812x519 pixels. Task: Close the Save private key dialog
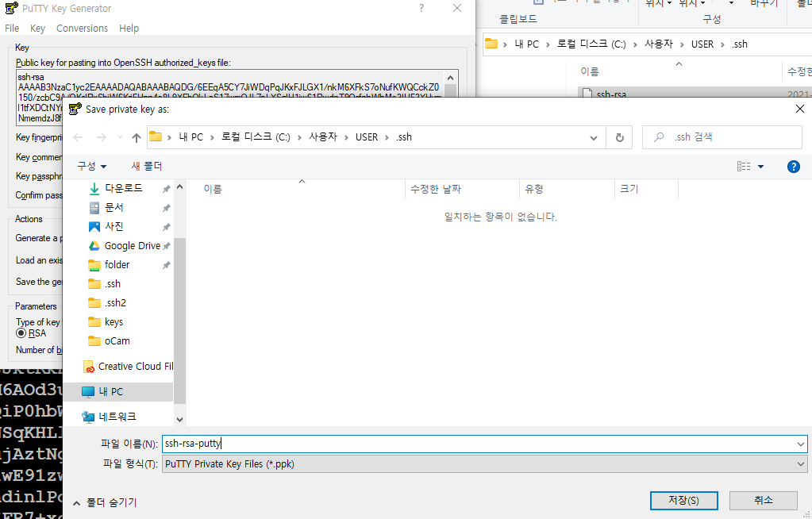(799, 109)
